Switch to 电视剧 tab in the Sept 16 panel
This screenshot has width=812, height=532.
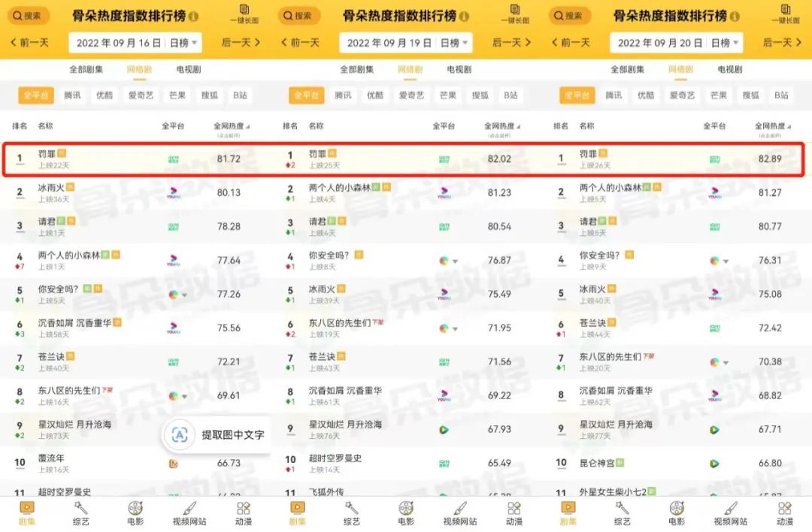coord(189,69)
